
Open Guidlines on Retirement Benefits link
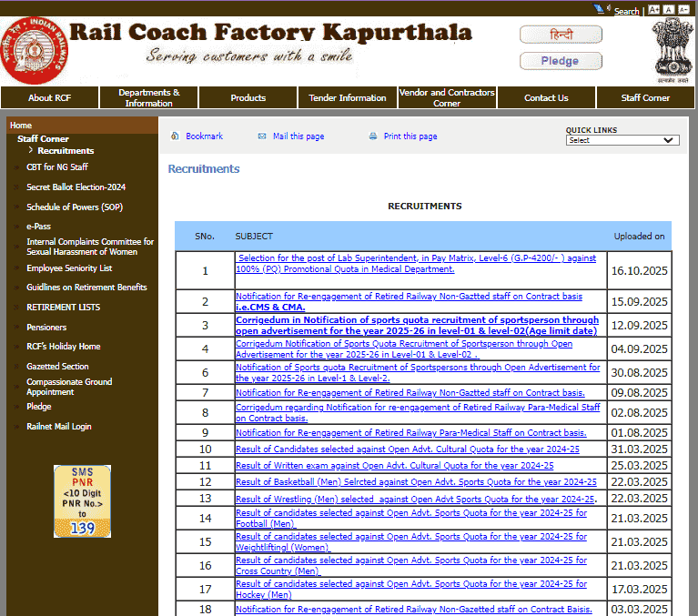click(x=86, y=288)
